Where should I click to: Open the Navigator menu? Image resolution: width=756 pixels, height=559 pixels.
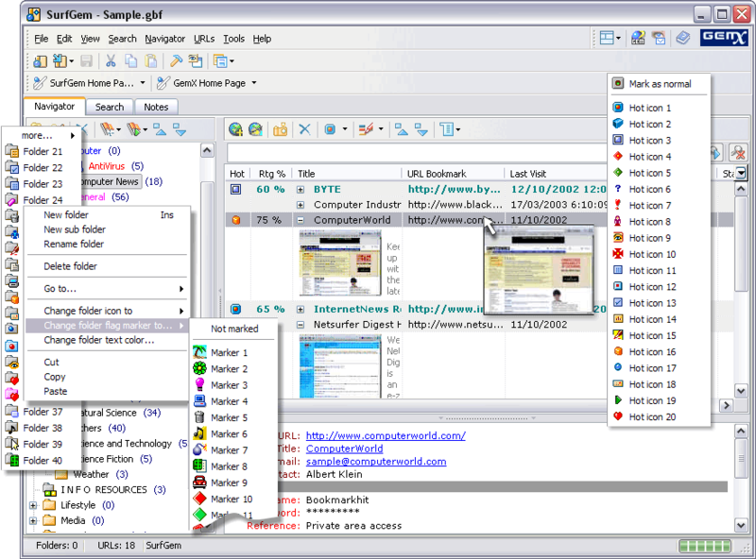[164, 39]
